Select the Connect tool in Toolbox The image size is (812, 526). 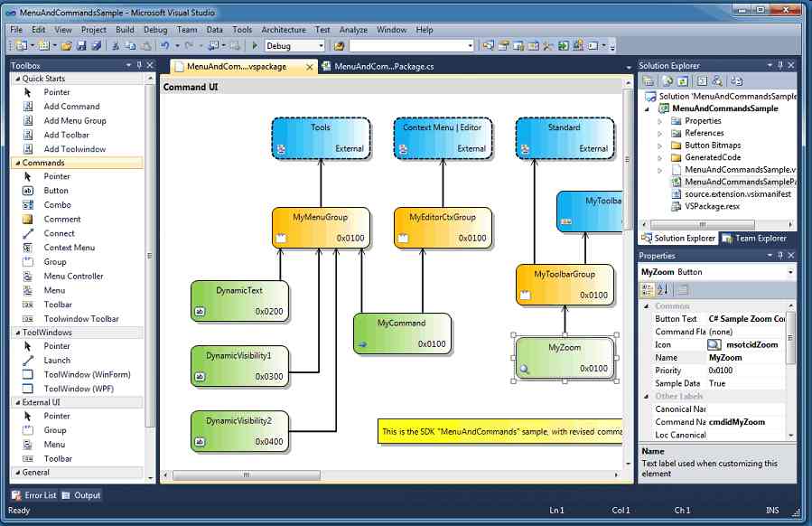pos(59,233)
